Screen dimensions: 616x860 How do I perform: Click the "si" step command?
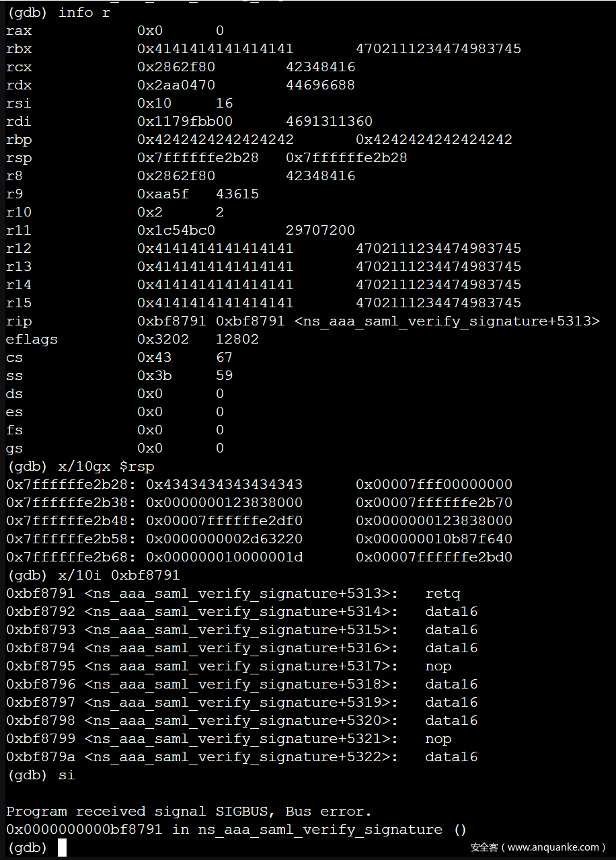[x=67, y=775]
